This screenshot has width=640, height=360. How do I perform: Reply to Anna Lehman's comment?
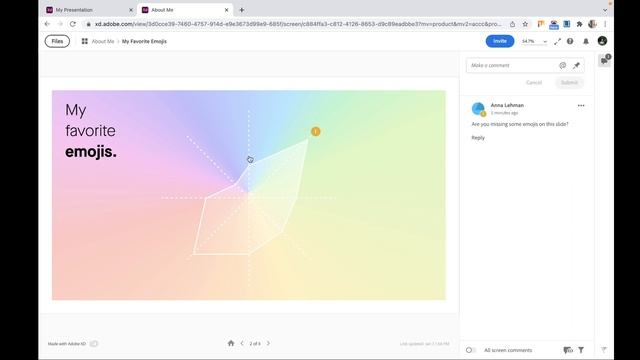tap(478, 138)
